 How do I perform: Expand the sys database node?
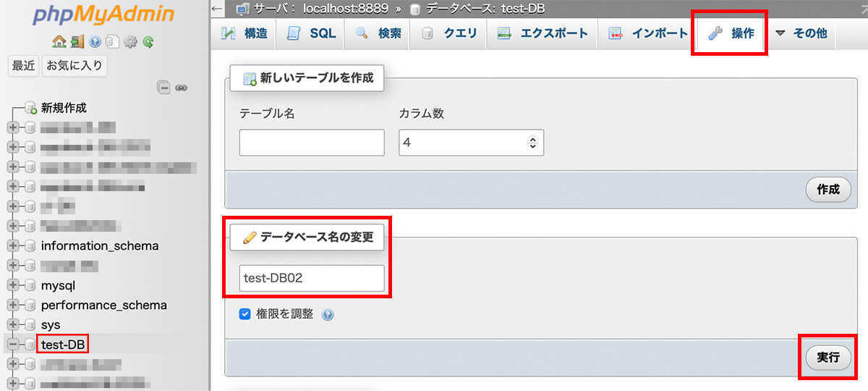pyautogui.click(x=13, y=324)
